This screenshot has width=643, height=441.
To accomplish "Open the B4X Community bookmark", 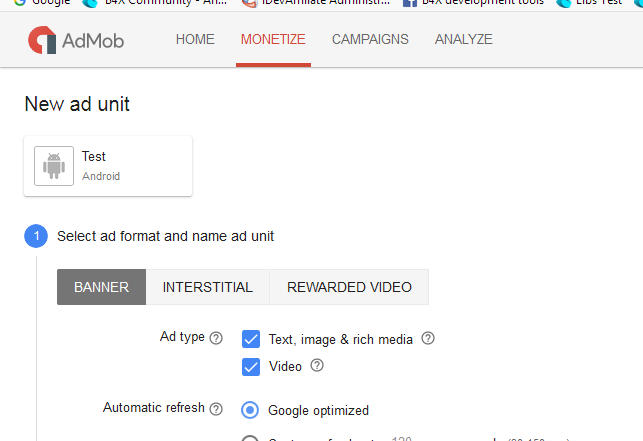I will click(155, 2).
